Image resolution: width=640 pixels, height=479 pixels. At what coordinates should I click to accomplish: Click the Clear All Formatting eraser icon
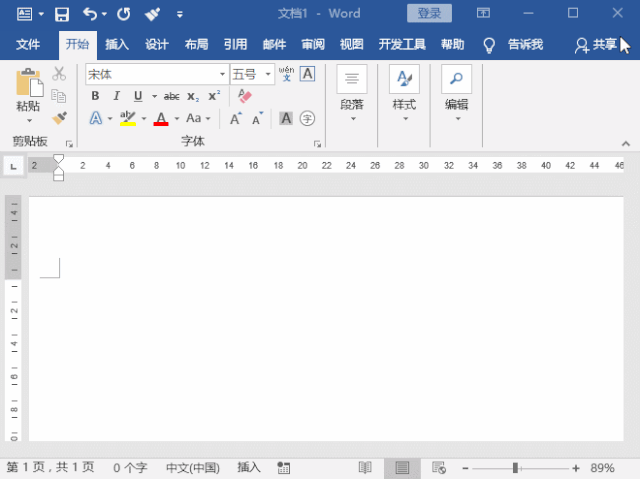(245, 96)
